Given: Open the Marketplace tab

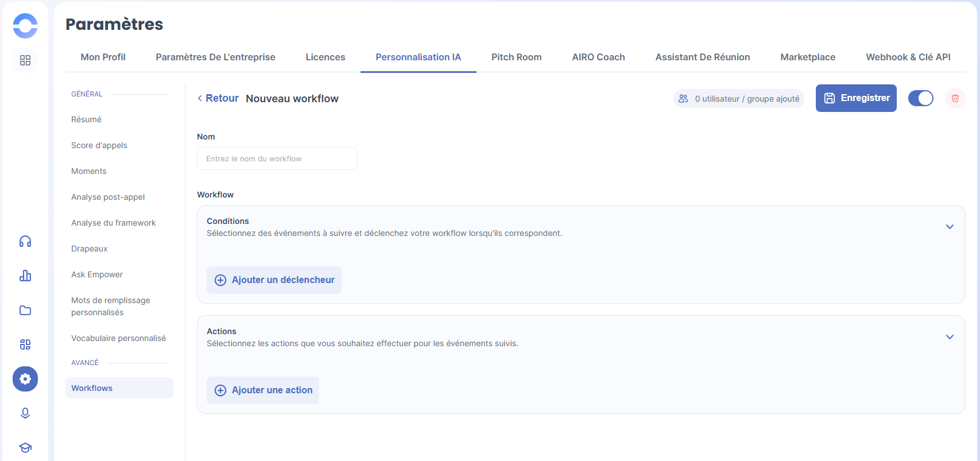Looking at the screenshot, I should click(807, 57).
